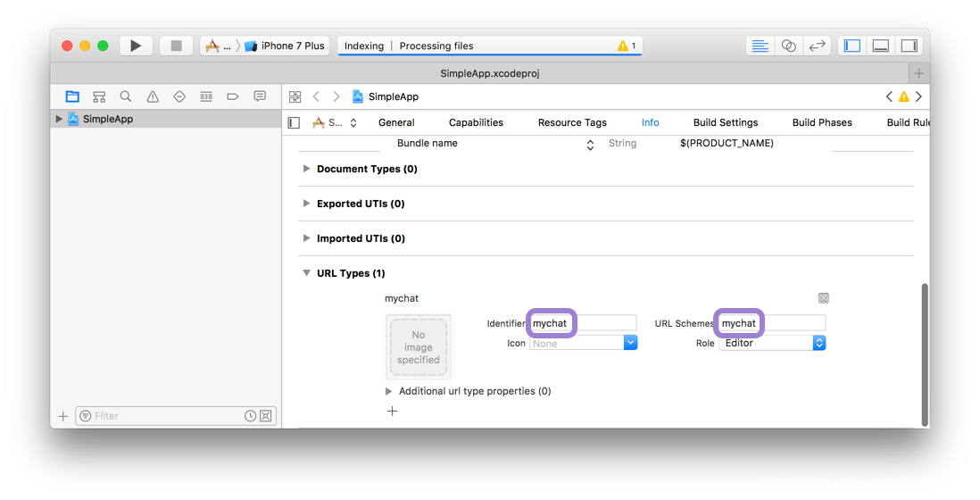Open the Issue navigator

pos(153,96)
